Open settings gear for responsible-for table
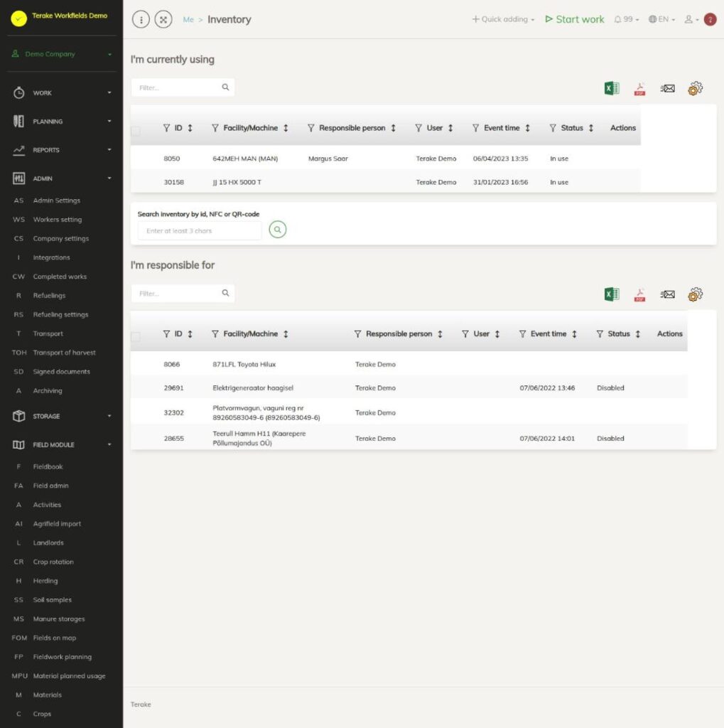The width and height of the screenshot is (724, 728). [695, 294]
